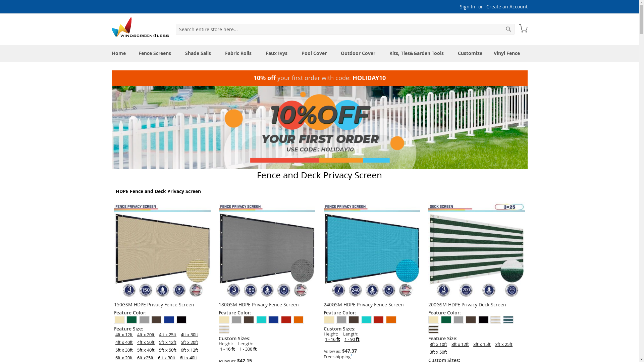The image size is (644, 362).
Task: Pick brown striped swatch for 200GSM deck
Action: pos(434,329)
